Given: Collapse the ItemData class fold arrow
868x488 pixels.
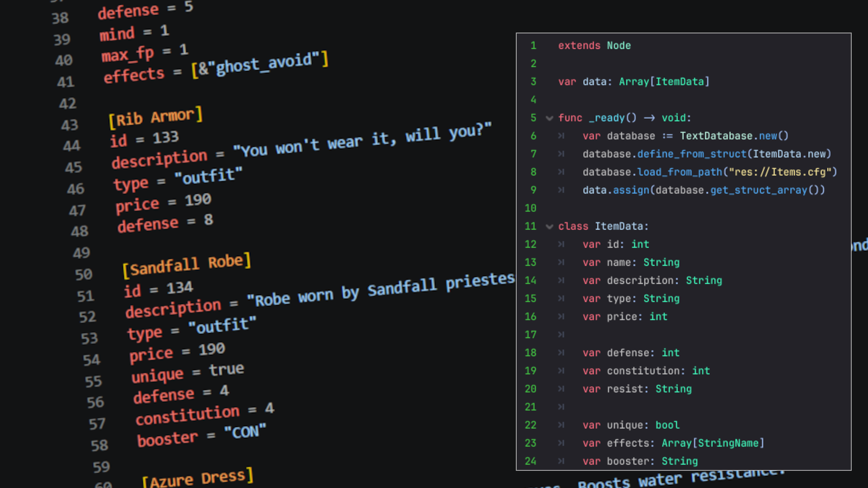Looking at the screenshot, I should tap(549, 227).
